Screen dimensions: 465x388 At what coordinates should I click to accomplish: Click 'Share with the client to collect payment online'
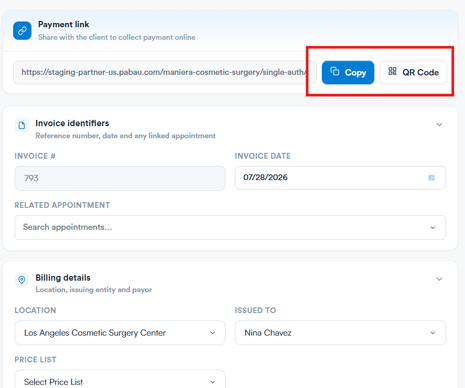pos(117,37)
